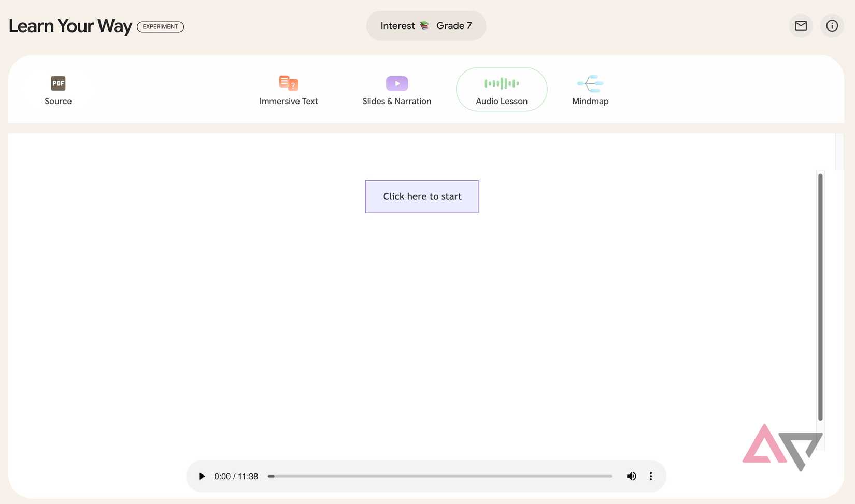Open the audio player's three-dot options menu
855x504 pixels.
pyautogui.click(x=650, y=476)
